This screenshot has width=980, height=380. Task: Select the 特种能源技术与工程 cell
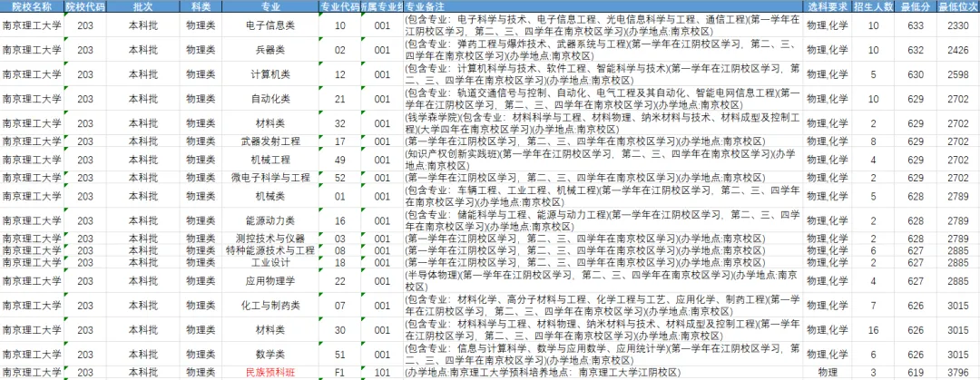pyautogui.click(x=270, y=250)
